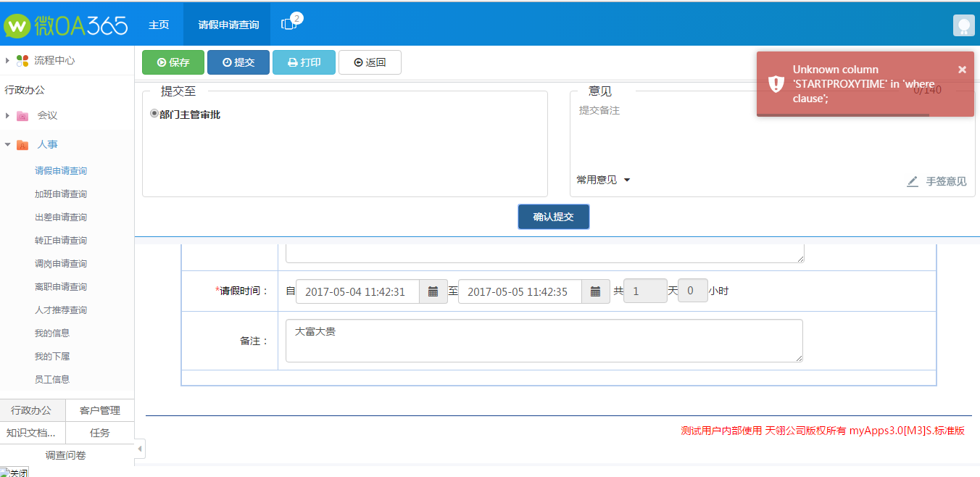Click the 微OA365 logo
Image resolution: width=980 pixels, height=477 pixels.
tap(66, 25)
